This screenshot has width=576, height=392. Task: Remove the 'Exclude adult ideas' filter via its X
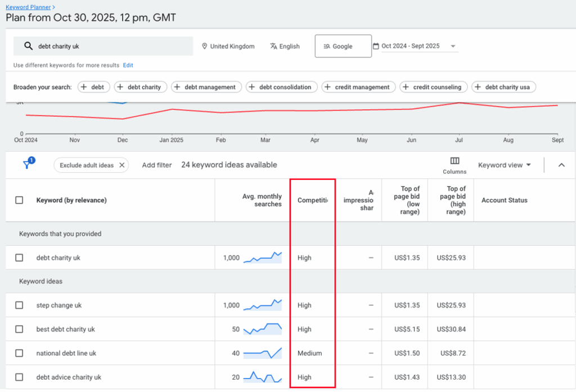122,165
